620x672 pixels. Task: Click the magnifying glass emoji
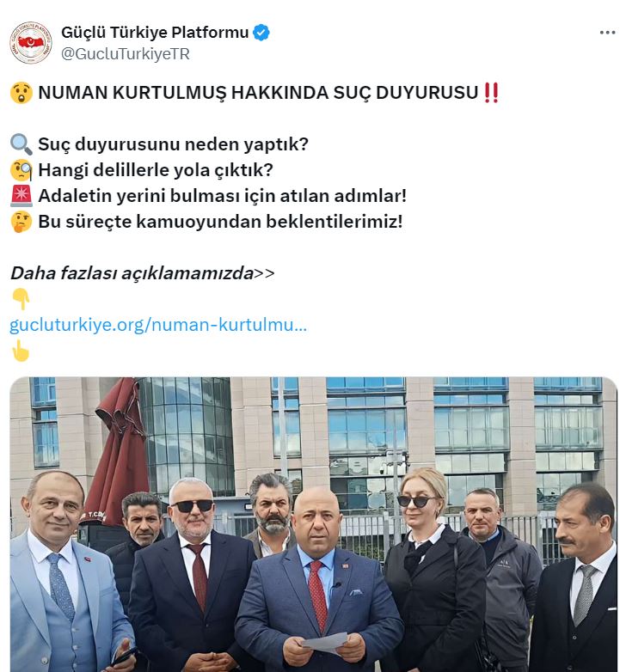(x=21, y=144)
